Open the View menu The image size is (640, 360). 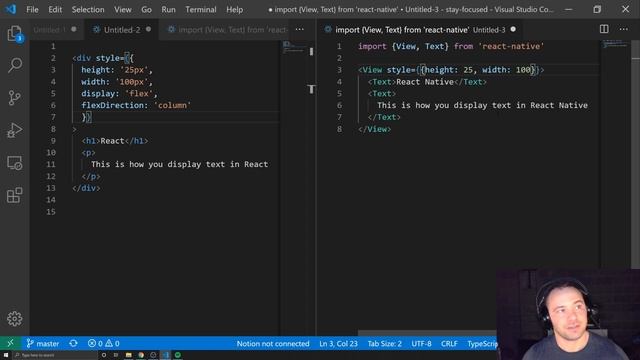click(x=122, y=9)
